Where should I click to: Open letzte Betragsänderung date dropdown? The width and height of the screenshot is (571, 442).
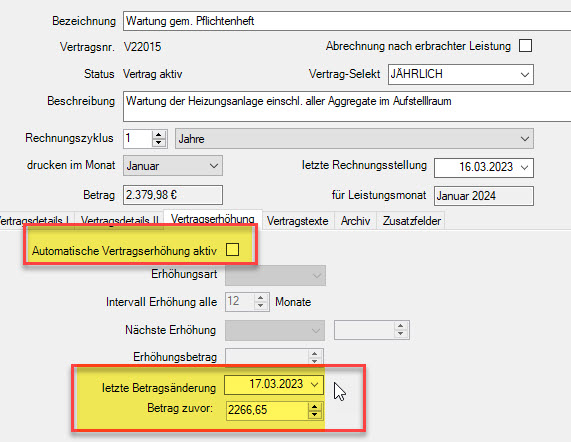(x=314, y=384)
